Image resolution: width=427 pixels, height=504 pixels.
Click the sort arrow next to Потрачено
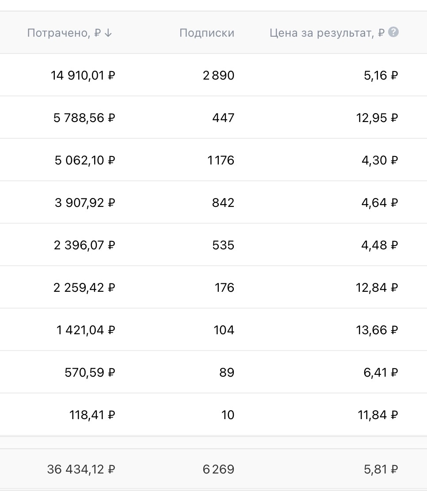click(109, 33)
